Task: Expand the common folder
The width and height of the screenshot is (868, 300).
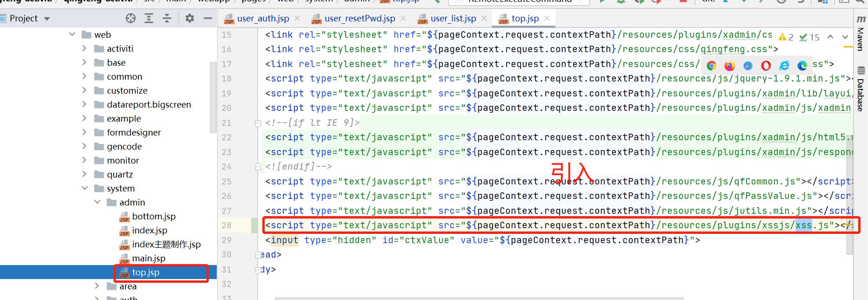Action: pyautogui.click(x=84, y=76)
